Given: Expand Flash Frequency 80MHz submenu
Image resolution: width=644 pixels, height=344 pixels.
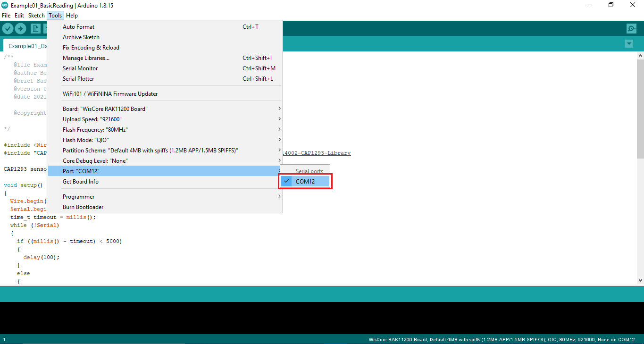Looking at the screenshot, I should (165, 130).
